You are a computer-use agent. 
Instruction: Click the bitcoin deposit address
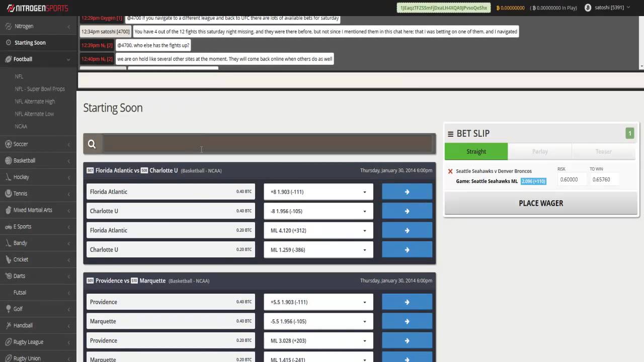(x=443, y=8)
